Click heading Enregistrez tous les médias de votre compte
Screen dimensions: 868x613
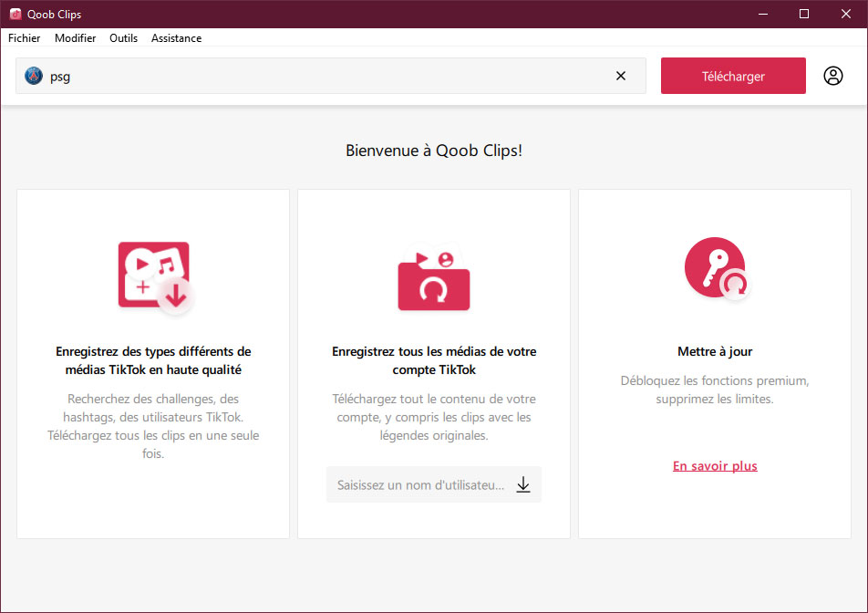click(434, 360)
